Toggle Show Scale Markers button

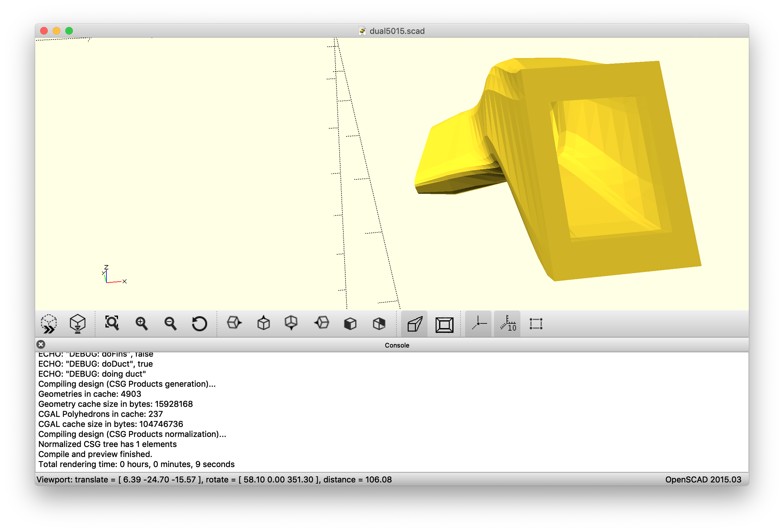[x=508, y=324]
